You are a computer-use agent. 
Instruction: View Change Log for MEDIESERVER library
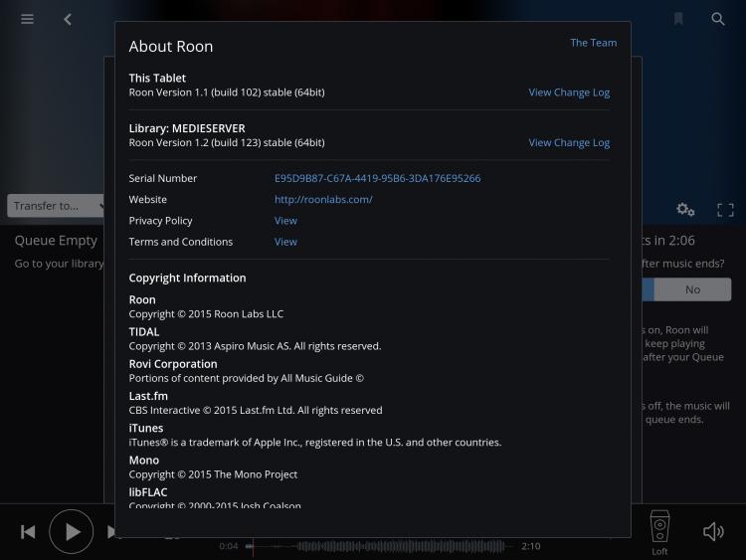569,142
